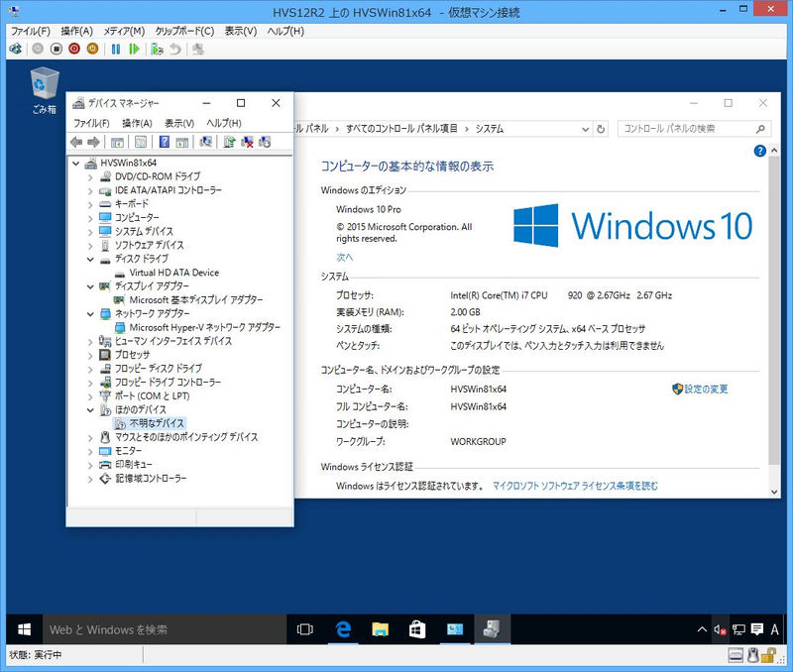Viewport: 793px width, 672px height.
Task: Collapse the ほかのデバイス node
Action: click(90, 410)
